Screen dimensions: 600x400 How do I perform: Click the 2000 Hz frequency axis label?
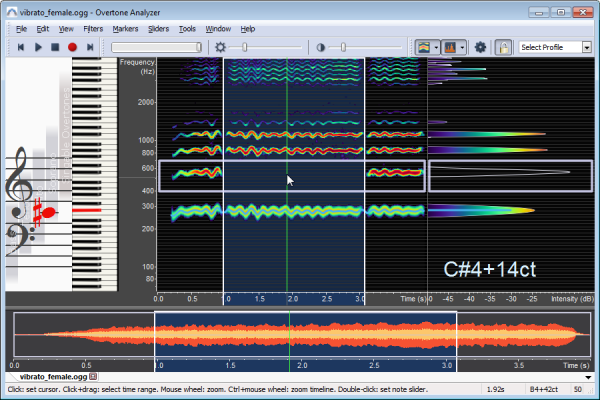click(x=146, y=102)
